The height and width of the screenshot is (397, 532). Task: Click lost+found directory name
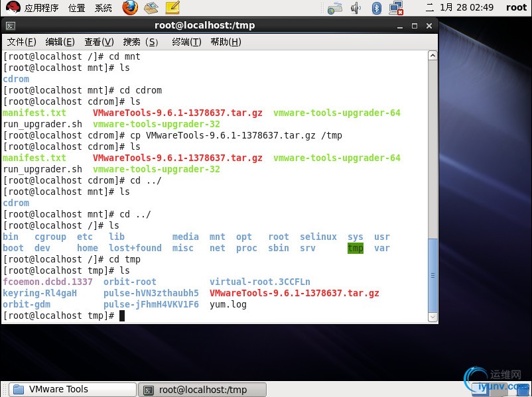coord(135,248)
